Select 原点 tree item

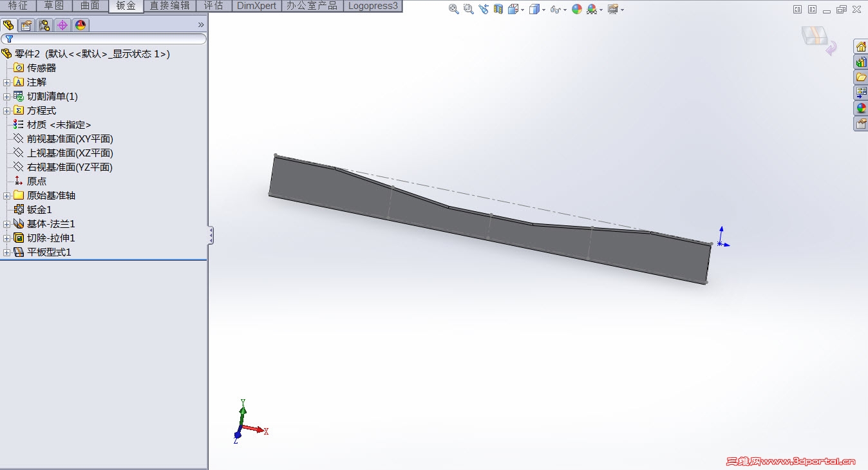pyautogui.click(x=36, y=182)
